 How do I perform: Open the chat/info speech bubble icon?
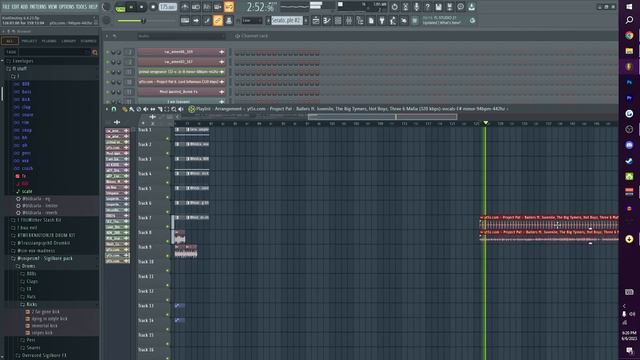click(x=460, y=7)
